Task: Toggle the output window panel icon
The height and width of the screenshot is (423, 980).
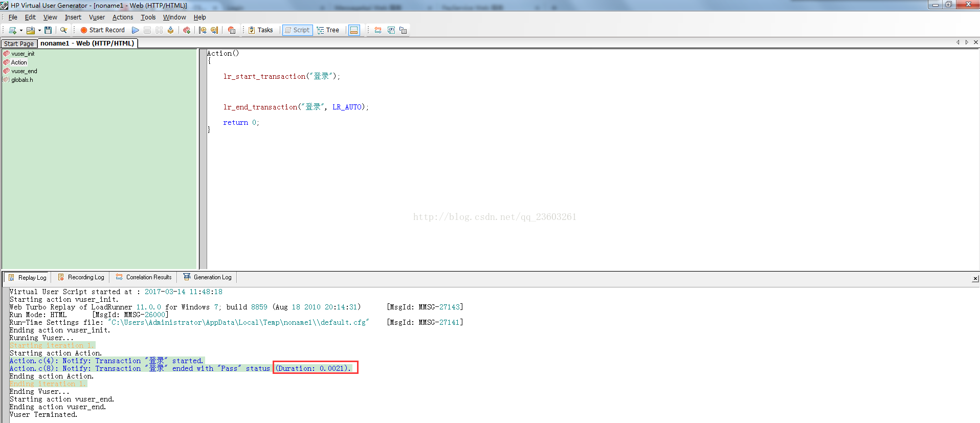Action: (x=354, y=30)
